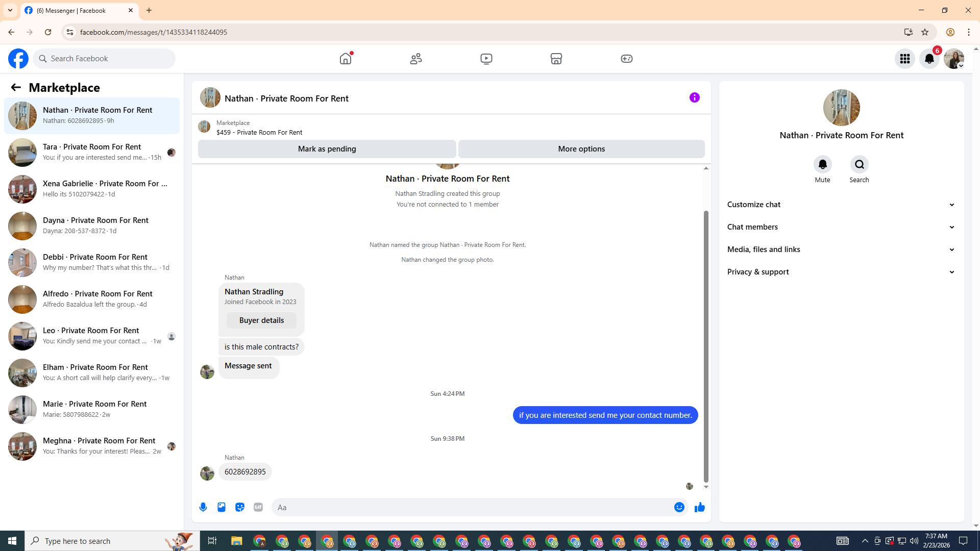The image size is (980, 551).
Task: Focus the message input box
Action: pyautogui.click(x=472, y=507)
